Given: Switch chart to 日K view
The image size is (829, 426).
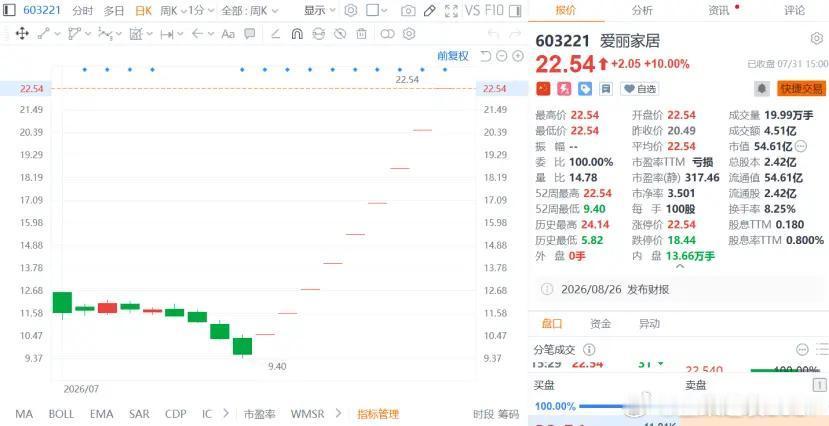Looking at the screenshot, I should click(x=143, y=11).
